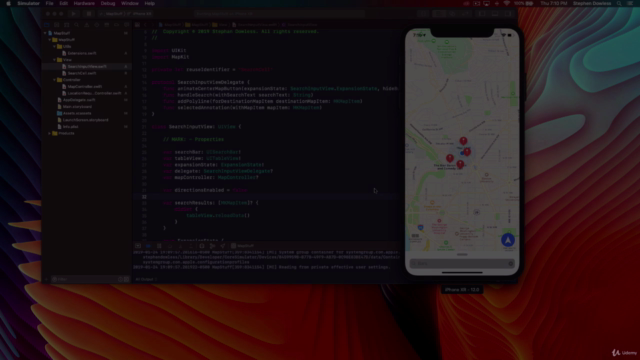
Task: Open AppDelegate.swift in navigator
Action: (x=79, y=100)
